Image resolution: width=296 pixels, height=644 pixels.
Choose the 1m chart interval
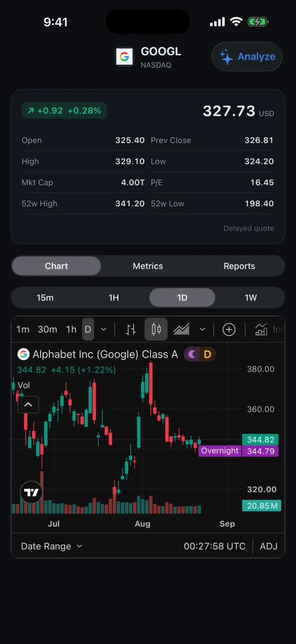23,329
